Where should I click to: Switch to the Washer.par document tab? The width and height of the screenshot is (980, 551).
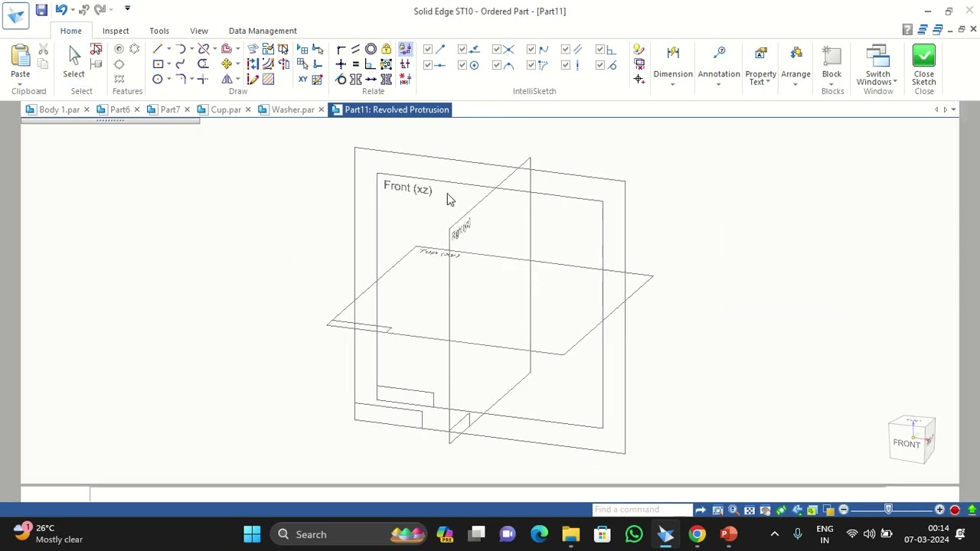292,109
